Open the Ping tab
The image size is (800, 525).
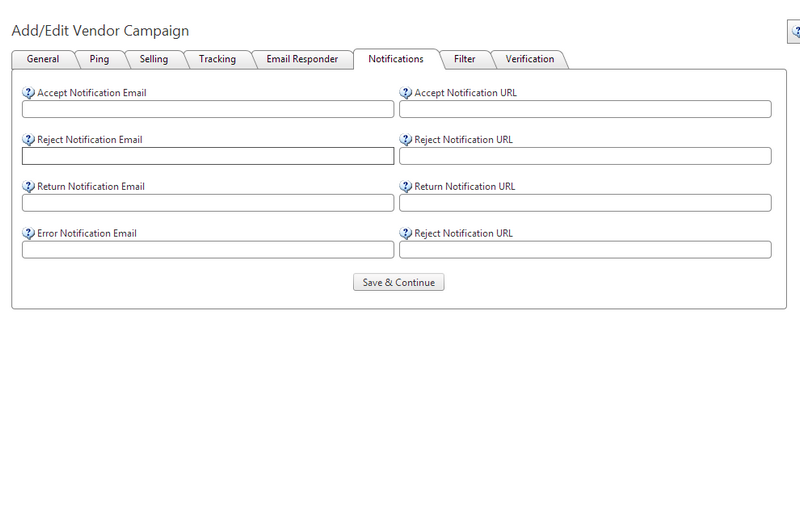pyautogui.click(x=99, y=59)
